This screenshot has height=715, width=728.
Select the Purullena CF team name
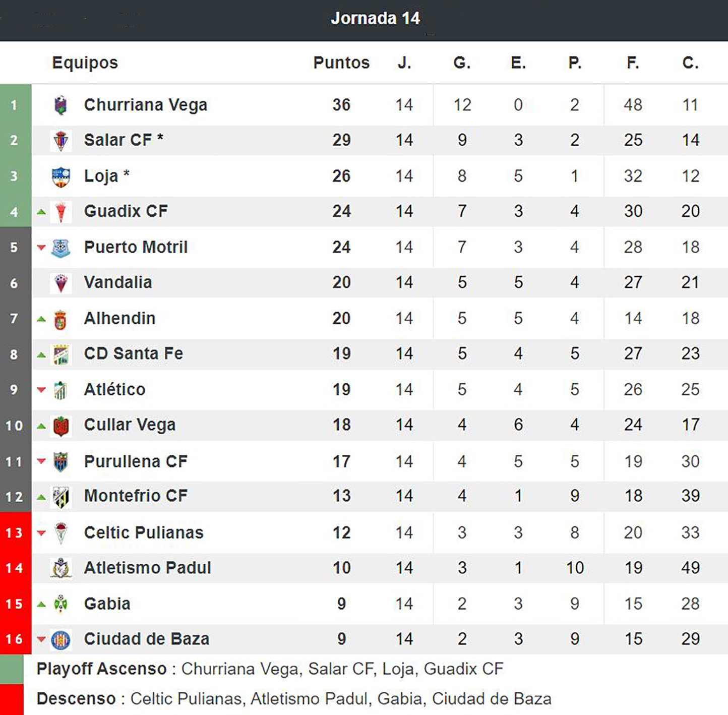pyautogui.click(x=136, y=461)
